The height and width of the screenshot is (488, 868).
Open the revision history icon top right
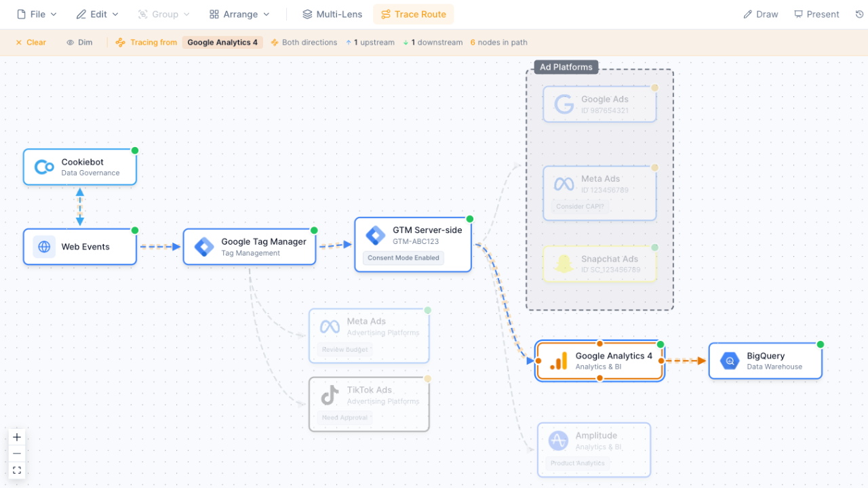click(859, 14)
